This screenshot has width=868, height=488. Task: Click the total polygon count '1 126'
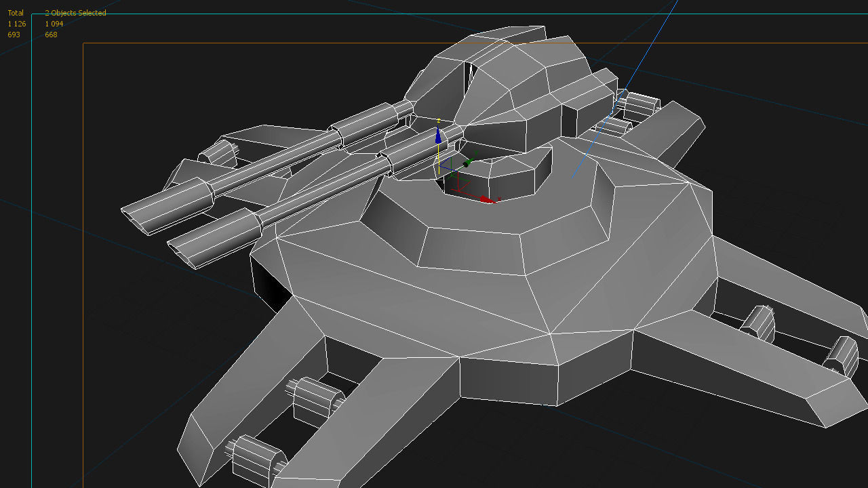tap(17, 24)
